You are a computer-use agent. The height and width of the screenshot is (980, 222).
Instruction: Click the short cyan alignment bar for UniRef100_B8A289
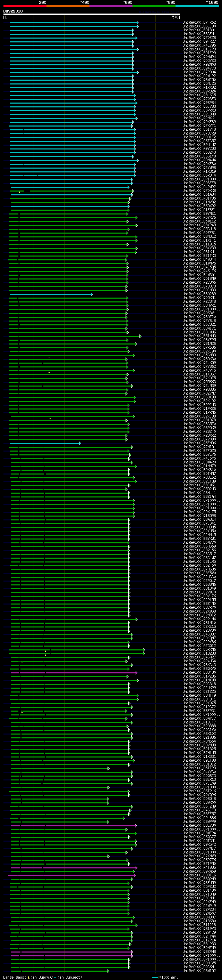pos(51,294)
